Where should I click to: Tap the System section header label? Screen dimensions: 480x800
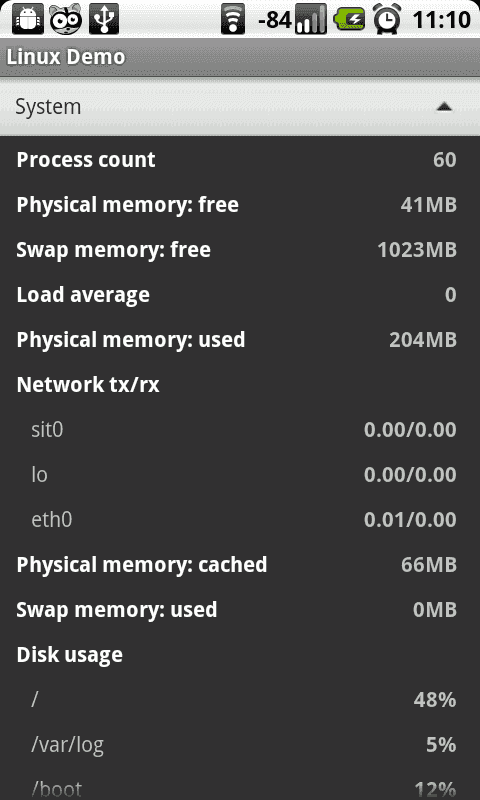48,107
